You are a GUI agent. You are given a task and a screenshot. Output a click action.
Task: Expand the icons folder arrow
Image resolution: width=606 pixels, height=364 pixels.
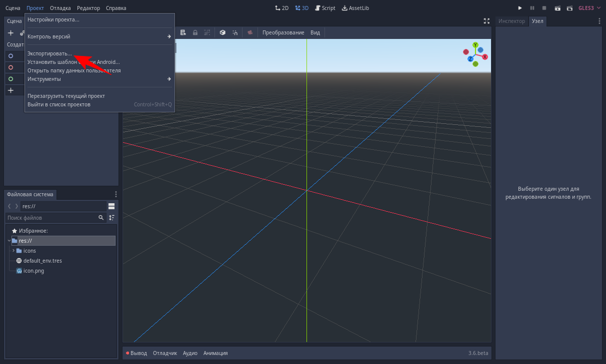pos(13,251)
